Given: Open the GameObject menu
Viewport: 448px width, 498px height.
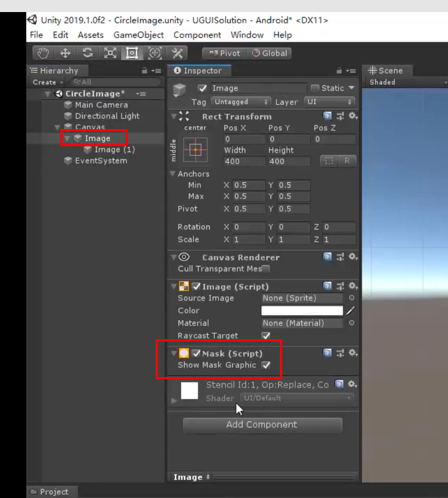Looking at the screenshot, I should click(x=139, y=35).
